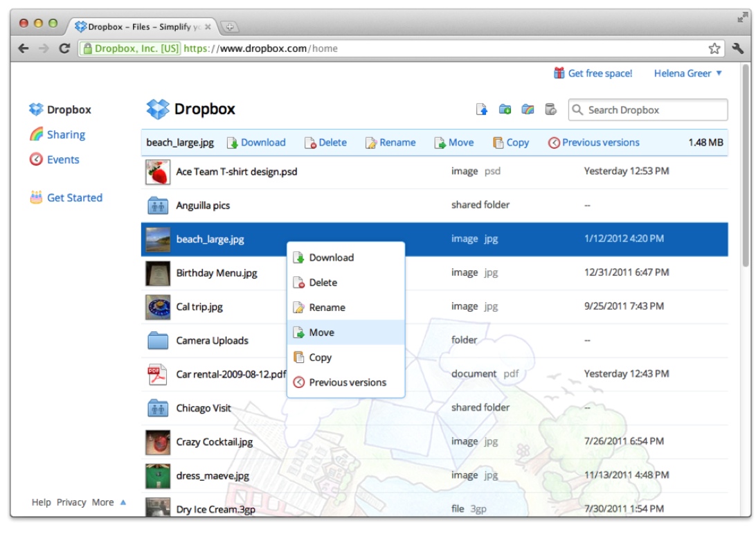This screenshot has height=539, width=756.
Task: Click the Search Dropbox field
Action: pos(647,110)
